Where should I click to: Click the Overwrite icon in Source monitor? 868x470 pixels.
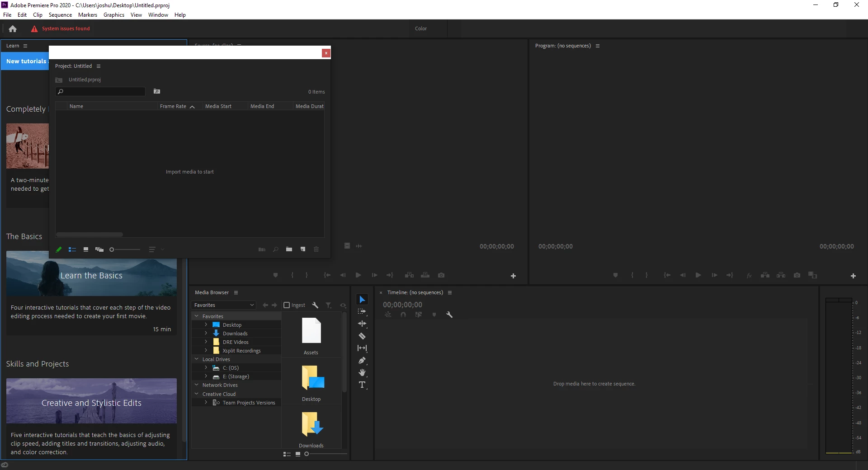(x=425, y=275)
